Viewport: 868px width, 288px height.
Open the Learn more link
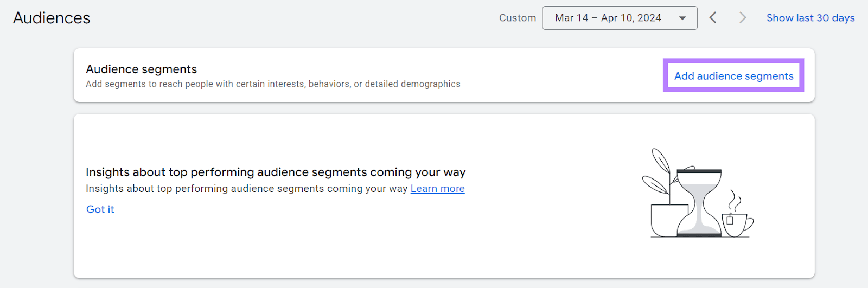pyautogui.click(x=437, y=189)
